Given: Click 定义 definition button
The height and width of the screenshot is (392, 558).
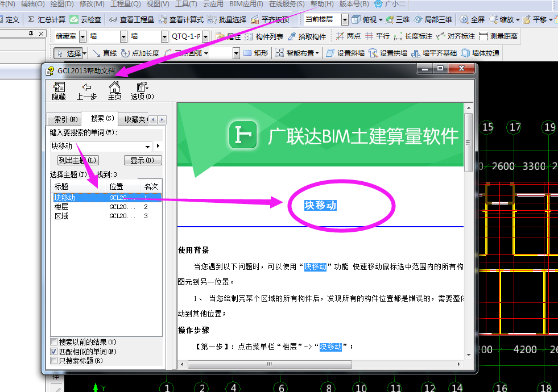Looking at the screenshot, I should pos(9,19).
